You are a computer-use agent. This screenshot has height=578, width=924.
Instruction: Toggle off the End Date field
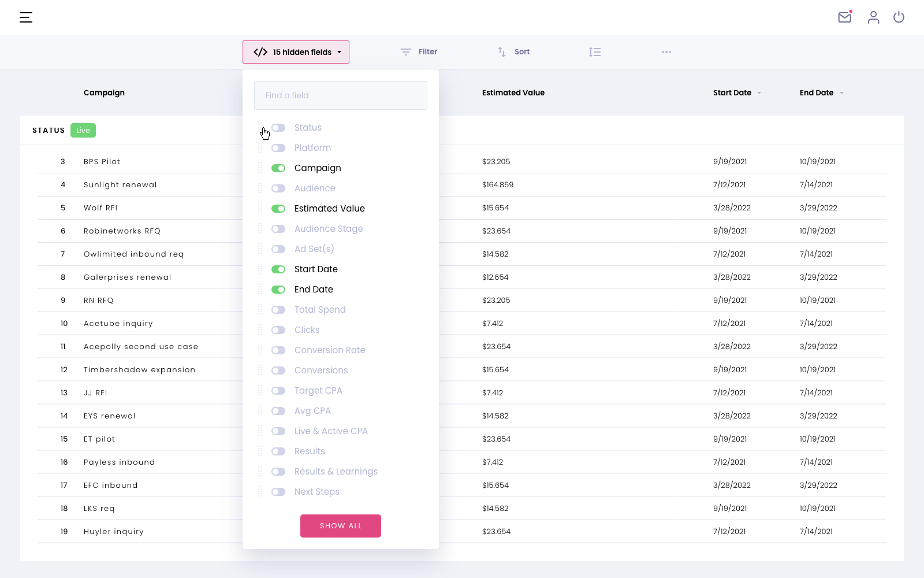[x=278, y=290]
